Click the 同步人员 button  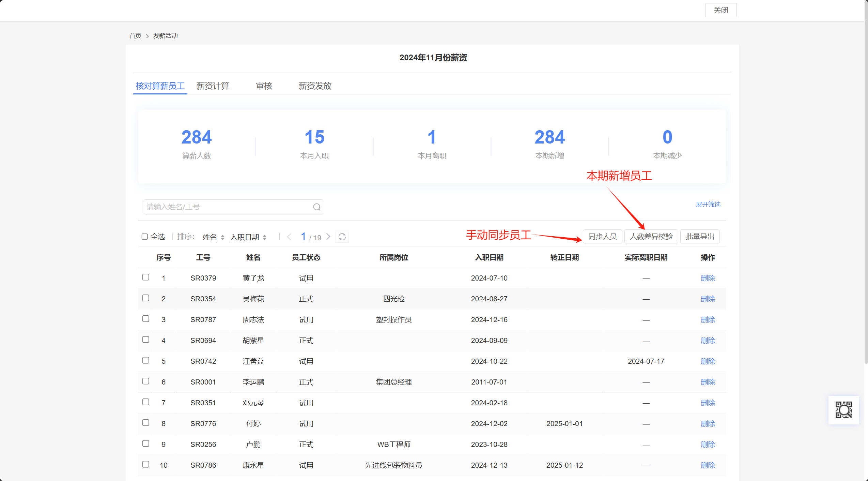click(x=602, y=237)
